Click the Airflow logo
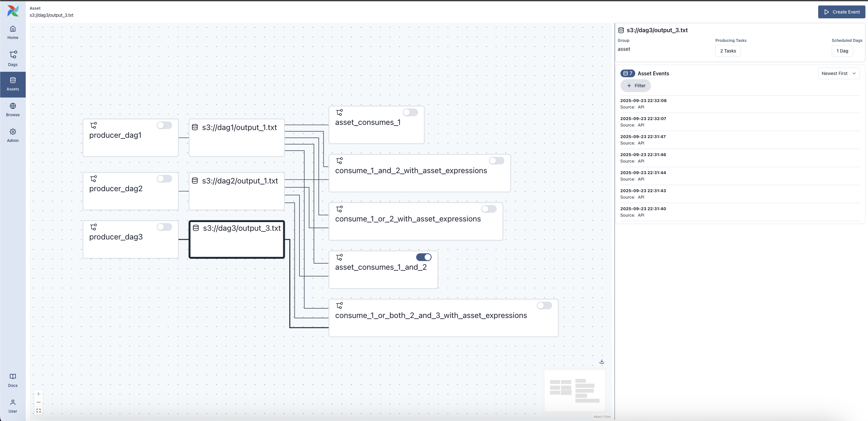Viewport: 868px width, 421px height. point(13,11)
